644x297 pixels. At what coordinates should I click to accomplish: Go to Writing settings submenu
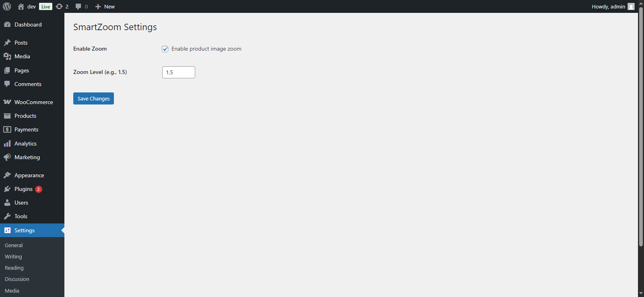click(x=13, y=256)
